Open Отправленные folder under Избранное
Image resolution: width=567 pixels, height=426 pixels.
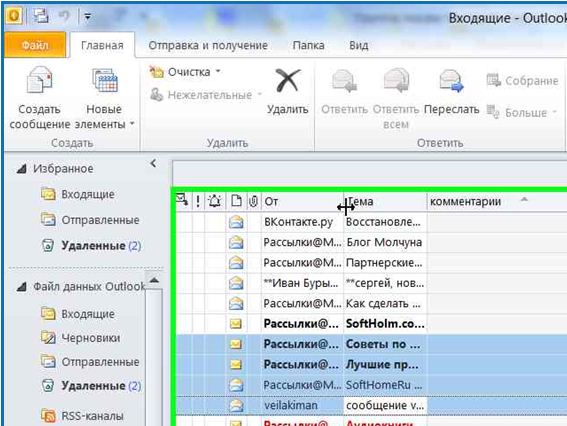[x=90, y=220]
